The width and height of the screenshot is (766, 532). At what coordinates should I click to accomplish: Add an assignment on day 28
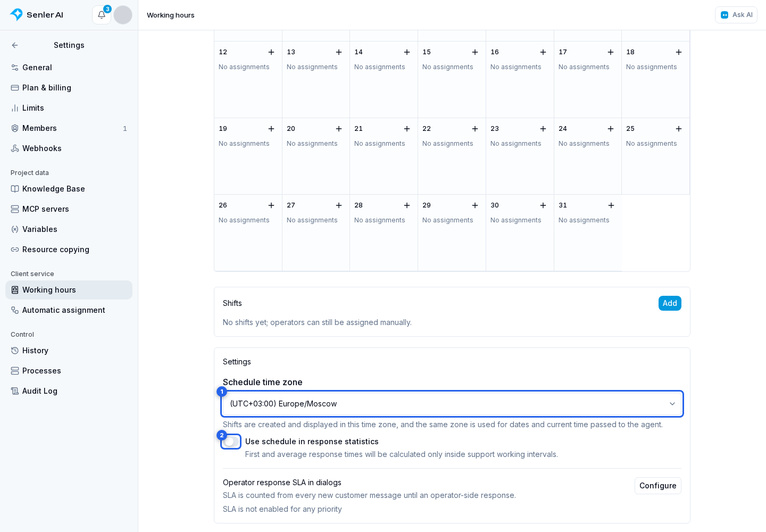pos(407,205)
